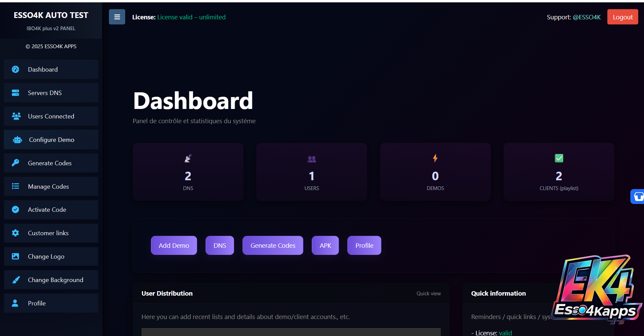
Task: Toggle the hamburger sidebar menu button
Action: pos(117,17)
